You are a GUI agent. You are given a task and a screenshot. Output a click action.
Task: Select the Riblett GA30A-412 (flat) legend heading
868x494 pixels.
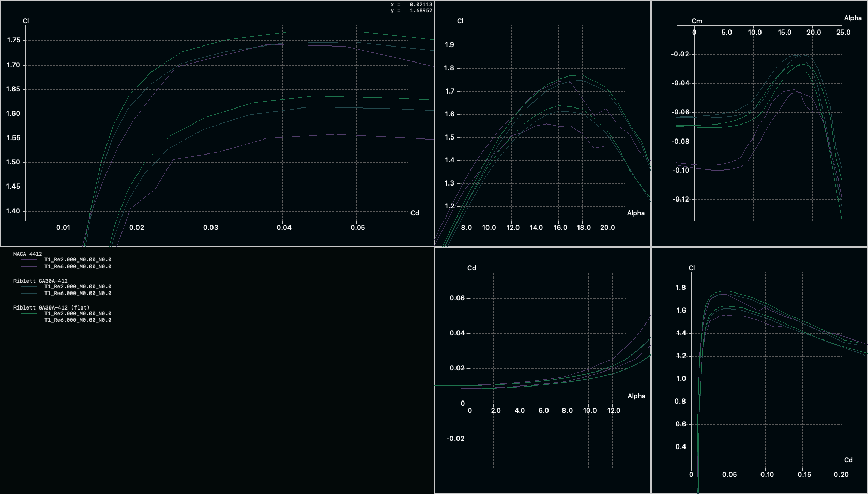pos(51,308)
